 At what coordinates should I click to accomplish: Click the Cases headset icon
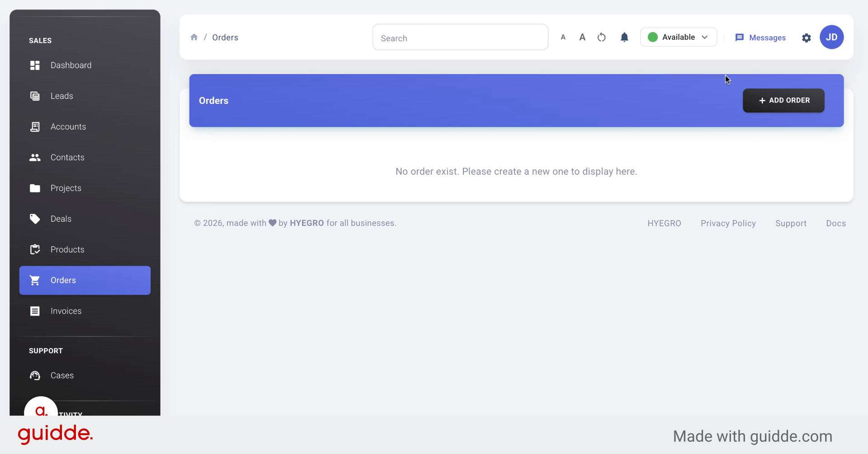click(35, 376)
